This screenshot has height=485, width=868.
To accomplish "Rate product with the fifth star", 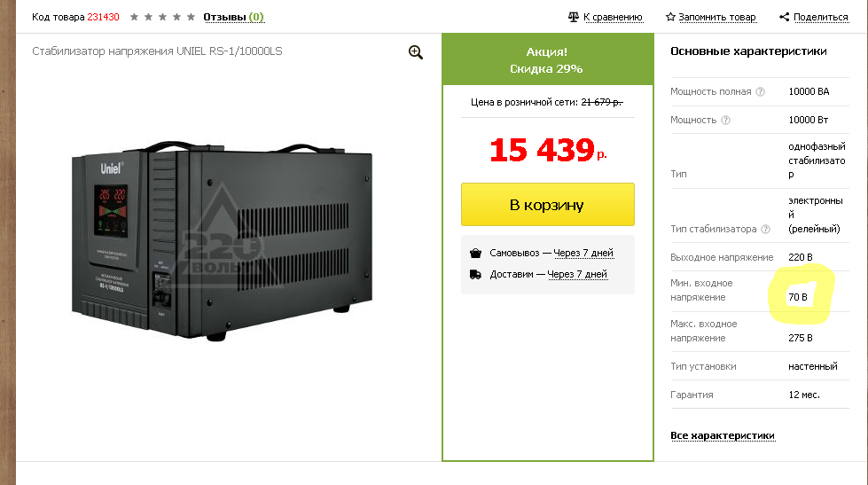I will [191, 17].
